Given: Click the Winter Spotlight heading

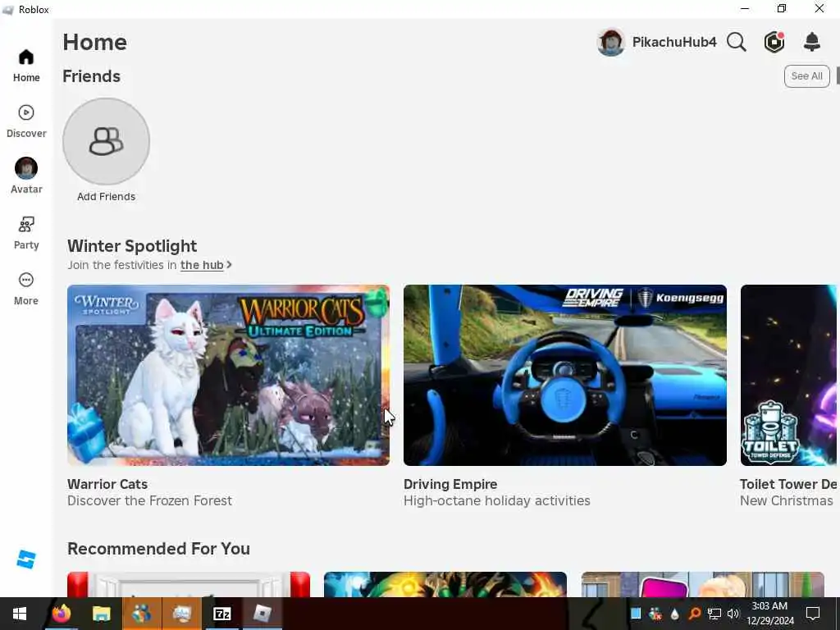Looking at the screenshot, I should coord(132,246).
